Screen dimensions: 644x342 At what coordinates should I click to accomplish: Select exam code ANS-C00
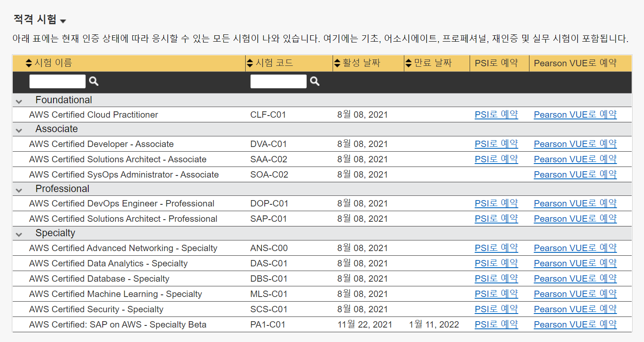[269, 248]
